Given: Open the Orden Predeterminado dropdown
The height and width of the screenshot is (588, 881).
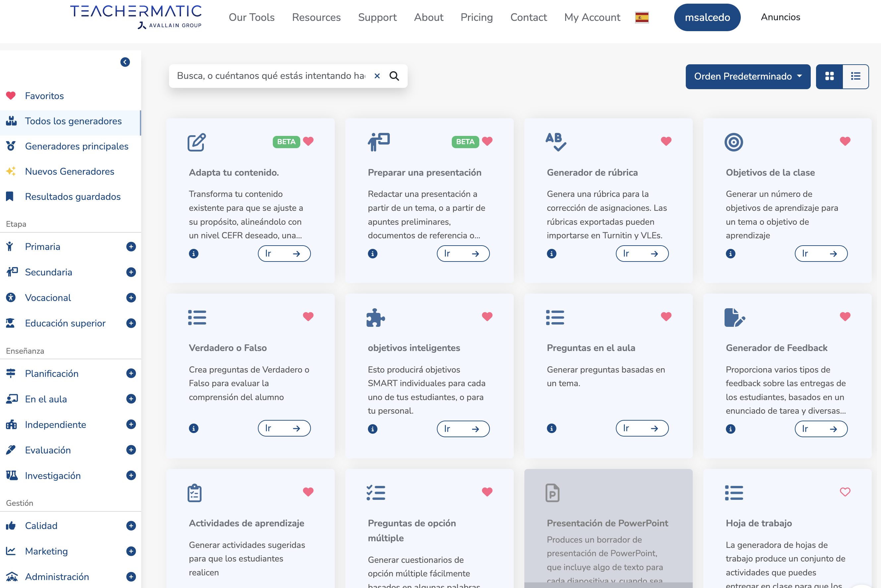Looking at the screenshot, I should [x=747, y=77].
